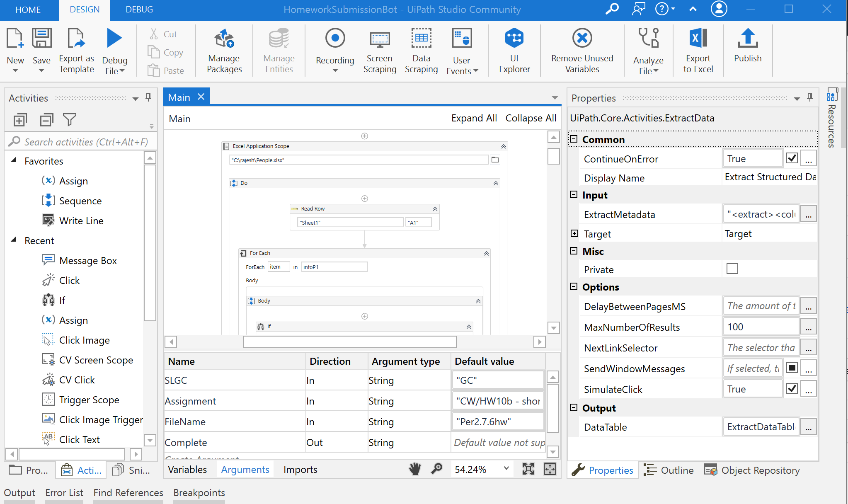Image resolution: width=848 pixels, height=504 pixels.
Task: Click Collapse All activities icon in Activities panel
Action: pyautogui.click(x=46, y=120)
